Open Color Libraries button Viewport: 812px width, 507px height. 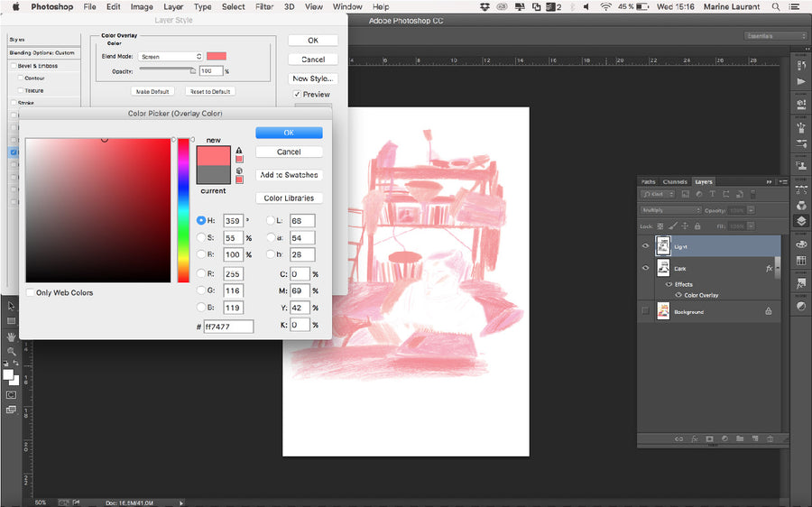click(x=289, y=198)
